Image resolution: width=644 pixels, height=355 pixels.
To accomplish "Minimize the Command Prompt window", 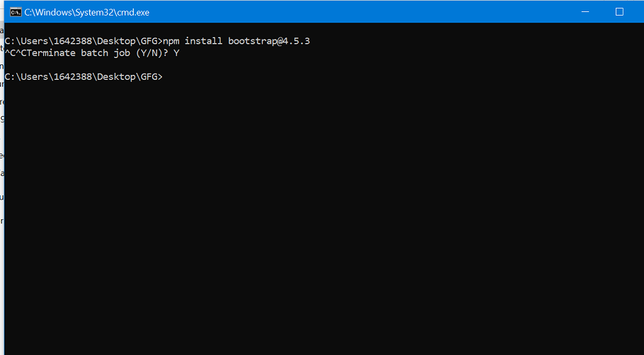I will 586,12.
